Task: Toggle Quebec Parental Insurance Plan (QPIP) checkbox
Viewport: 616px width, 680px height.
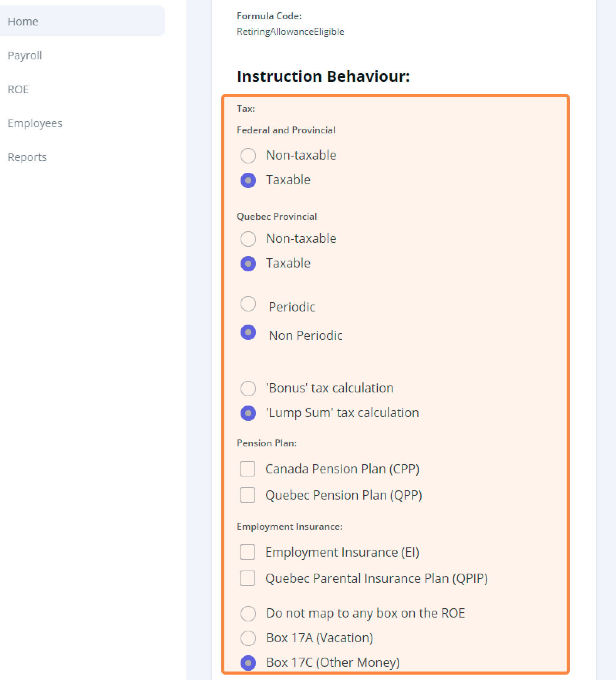Action: [x=247, y=578]
